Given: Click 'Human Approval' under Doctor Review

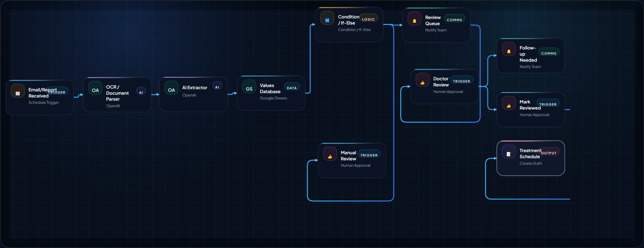Looking at the screenshot, I should tap(448, 92).
